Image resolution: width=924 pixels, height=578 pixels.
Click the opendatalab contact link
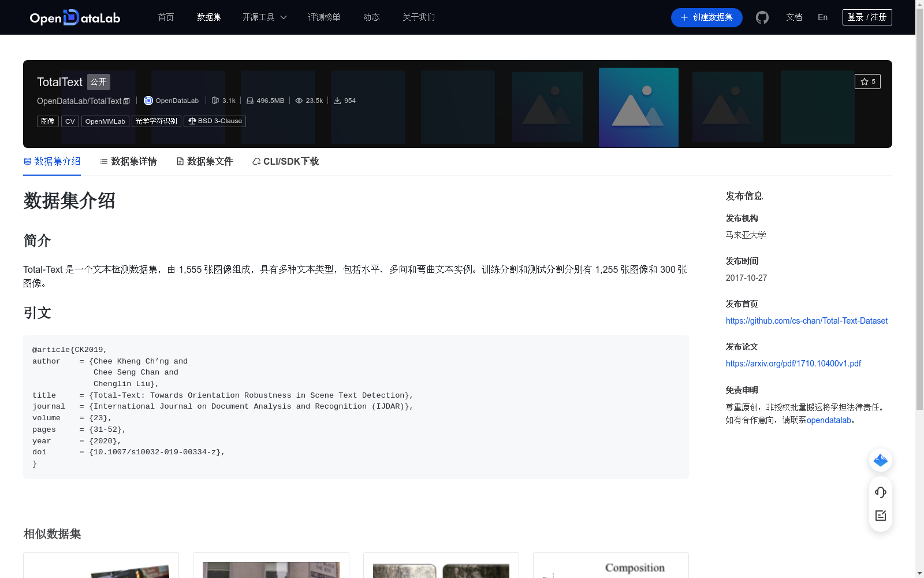point(829,420)
